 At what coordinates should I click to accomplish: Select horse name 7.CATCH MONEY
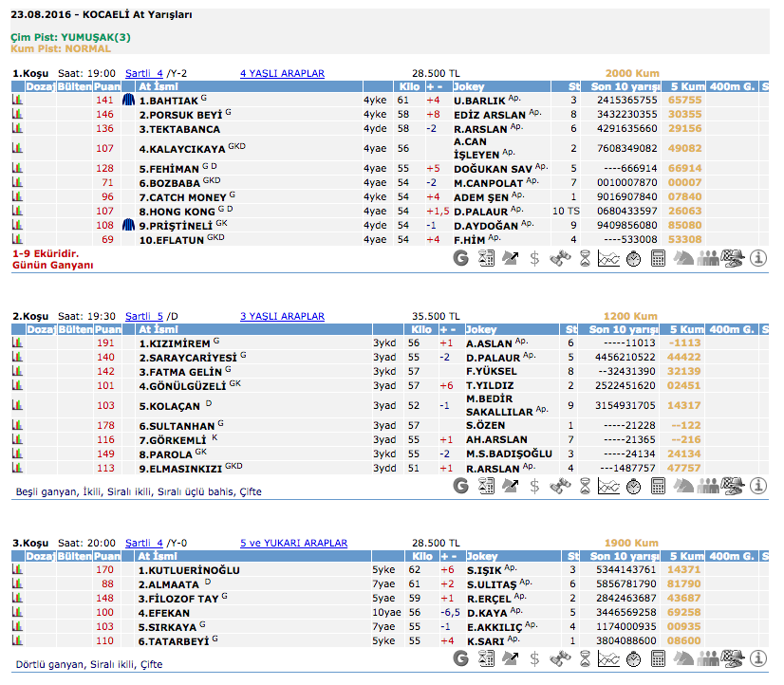182,196
